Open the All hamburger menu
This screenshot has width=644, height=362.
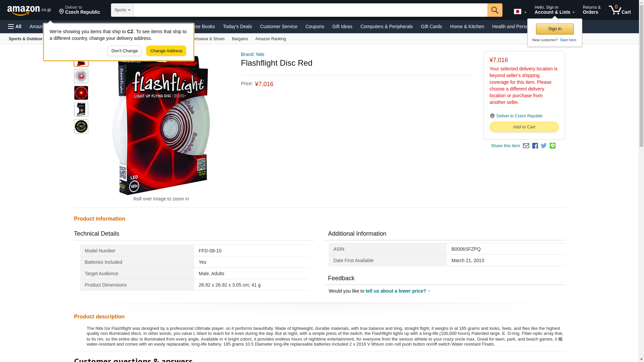pos(15,26)
